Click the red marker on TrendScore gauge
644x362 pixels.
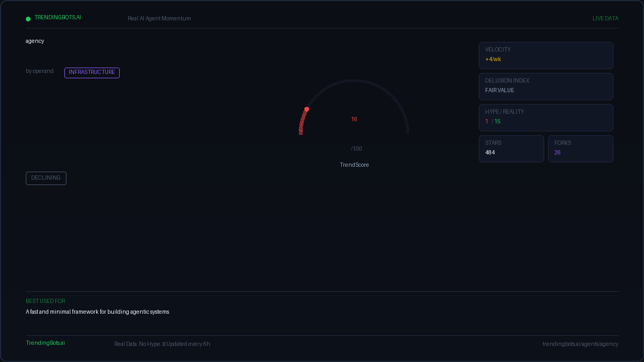[306, 109]
